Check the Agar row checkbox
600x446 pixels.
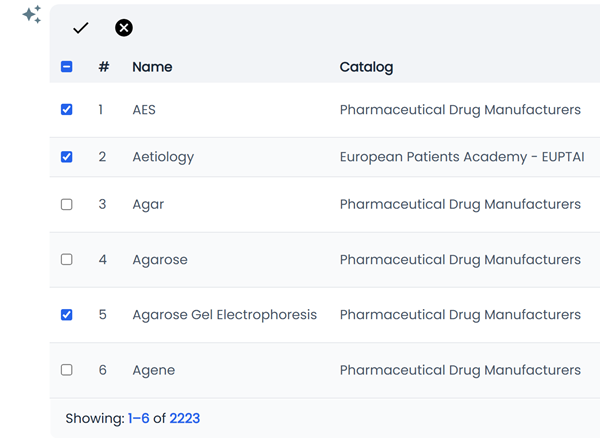[67, 204]
